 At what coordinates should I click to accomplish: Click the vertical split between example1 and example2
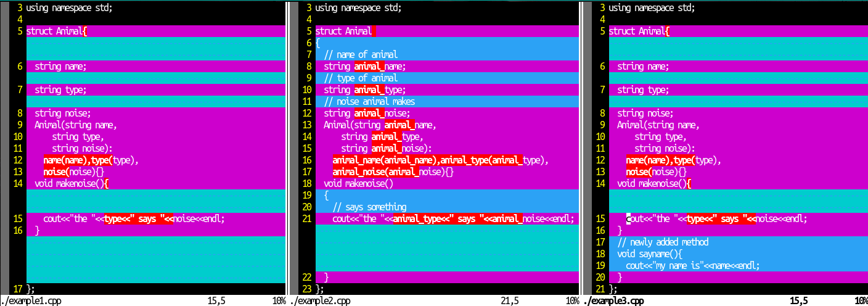pos(288,148)
